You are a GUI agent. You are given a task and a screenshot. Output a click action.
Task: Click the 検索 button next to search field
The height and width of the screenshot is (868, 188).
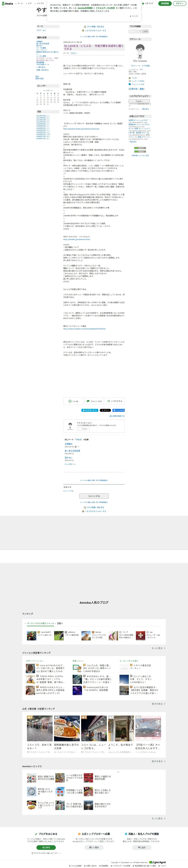(146, 31)
